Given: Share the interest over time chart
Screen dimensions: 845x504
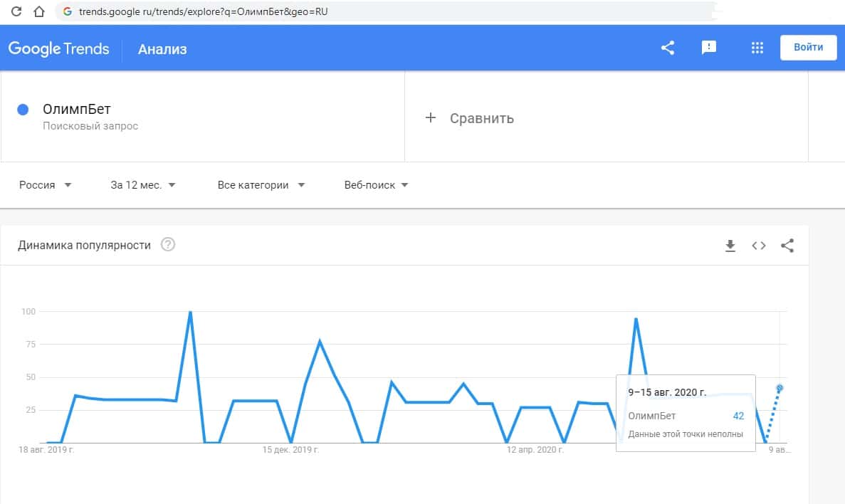Looking at the screenshot, I should tap(787, 246).
